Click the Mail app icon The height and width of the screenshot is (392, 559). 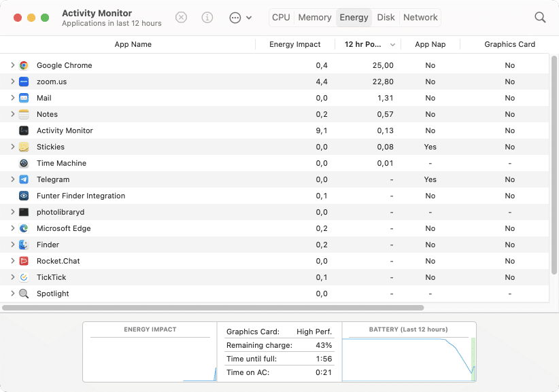pos(24,98)
